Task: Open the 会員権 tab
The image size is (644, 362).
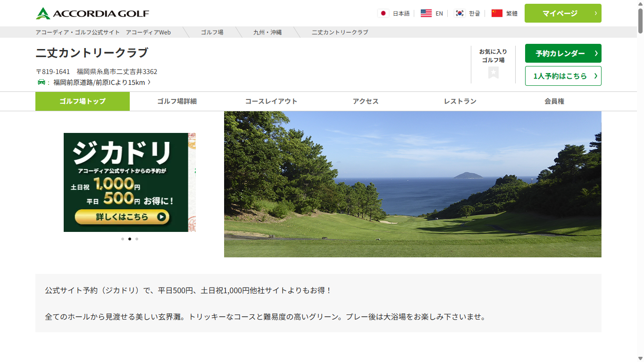Action: [x=554, y=101]
